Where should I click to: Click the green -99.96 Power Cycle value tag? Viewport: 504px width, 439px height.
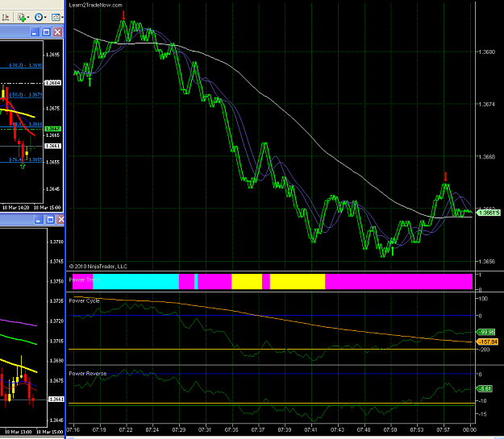486,332
